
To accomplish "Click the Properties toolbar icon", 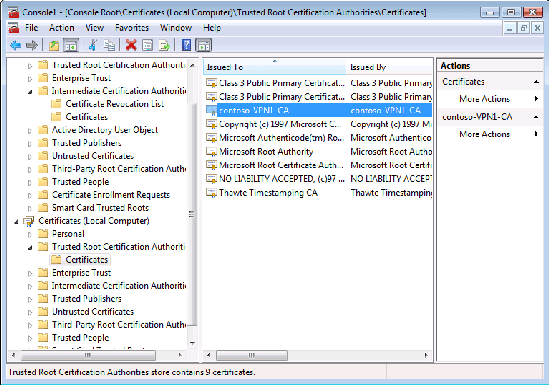I will [148, 45].
